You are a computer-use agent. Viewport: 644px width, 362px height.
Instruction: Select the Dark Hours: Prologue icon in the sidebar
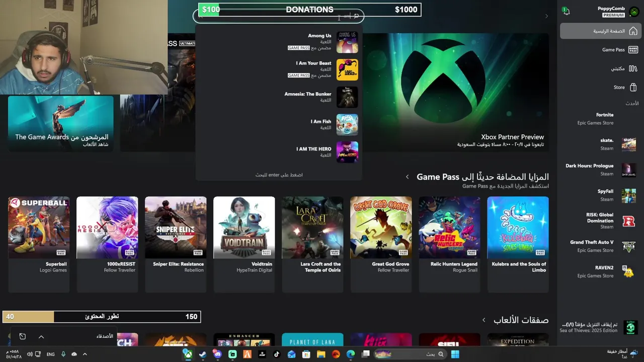click(x=629, y=170)
